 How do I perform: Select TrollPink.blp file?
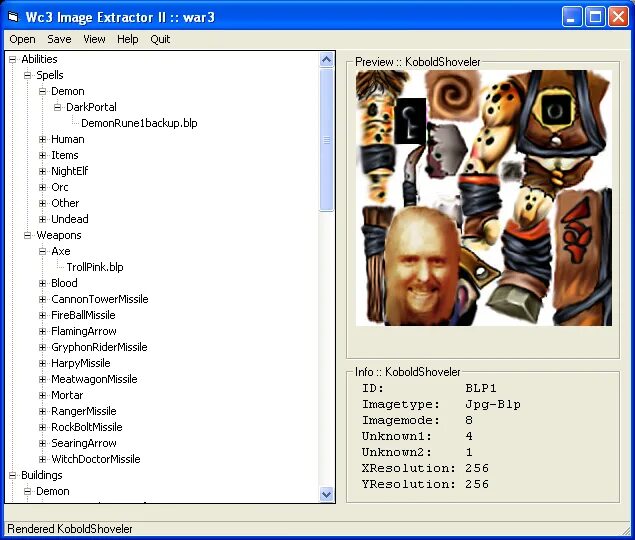(x=95, y=267)
